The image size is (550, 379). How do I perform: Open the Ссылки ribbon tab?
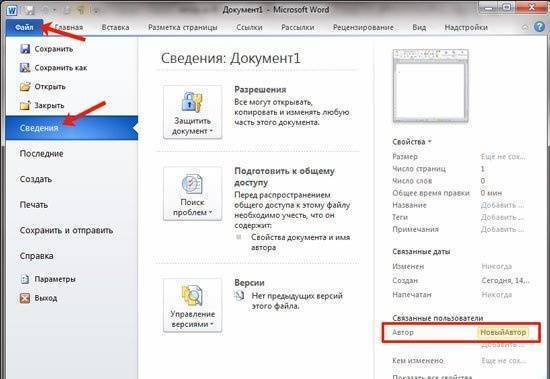pyautogui.click(x=249, y=27)
